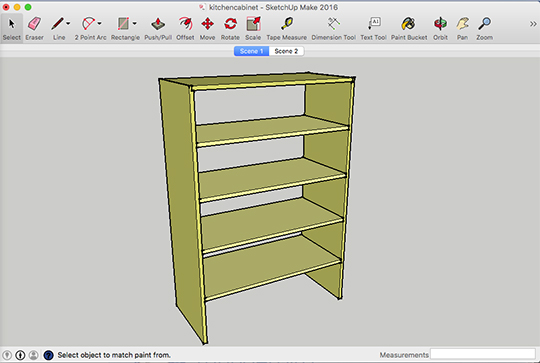Activate the Push/Pull tool

click(158, 28)
